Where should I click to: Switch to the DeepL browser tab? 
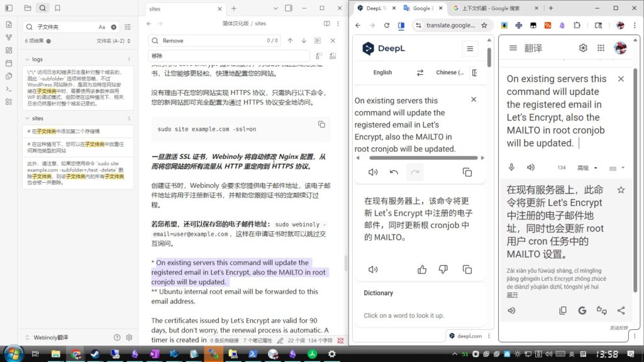(375, 8)
